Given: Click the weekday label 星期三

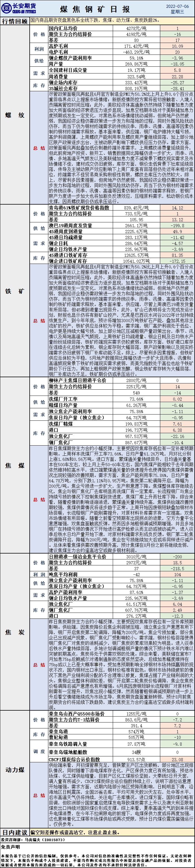Looking at the screenshot, I should coord(177,12).
